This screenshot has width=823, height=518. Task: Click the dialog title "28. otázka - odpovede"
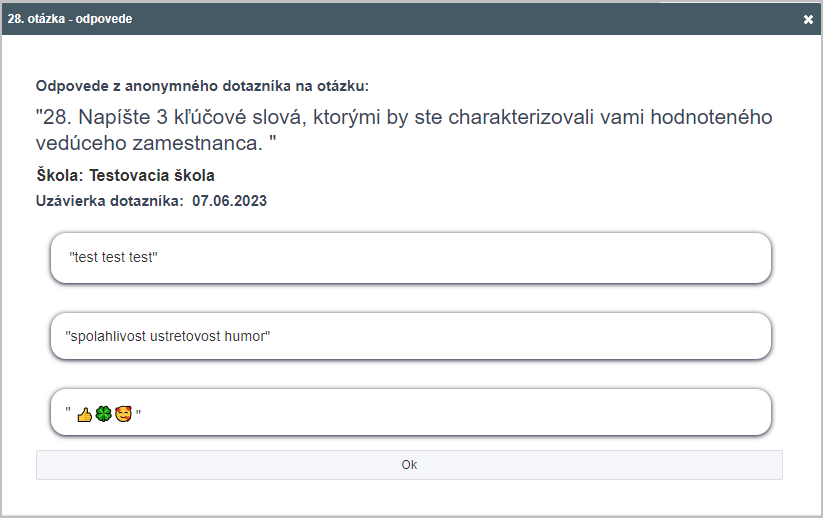coord(70,19)
